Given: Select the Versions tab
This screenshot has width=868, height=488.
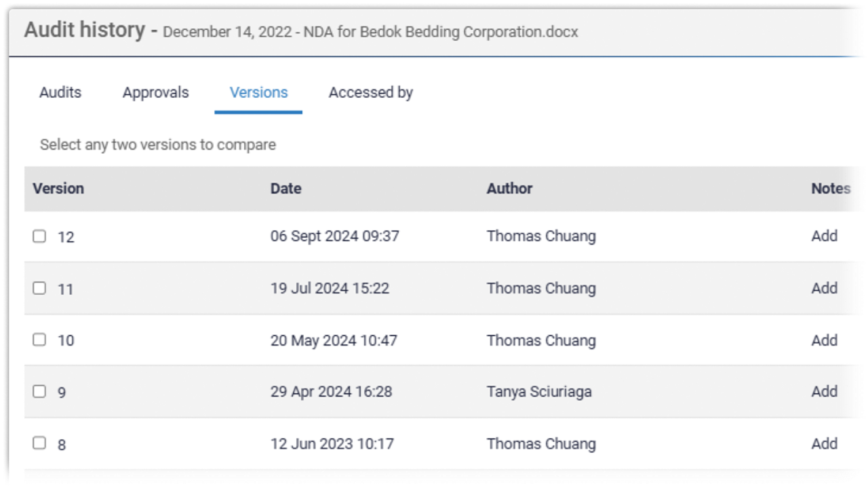Looking at the screenshot, I should pos(258,93).
